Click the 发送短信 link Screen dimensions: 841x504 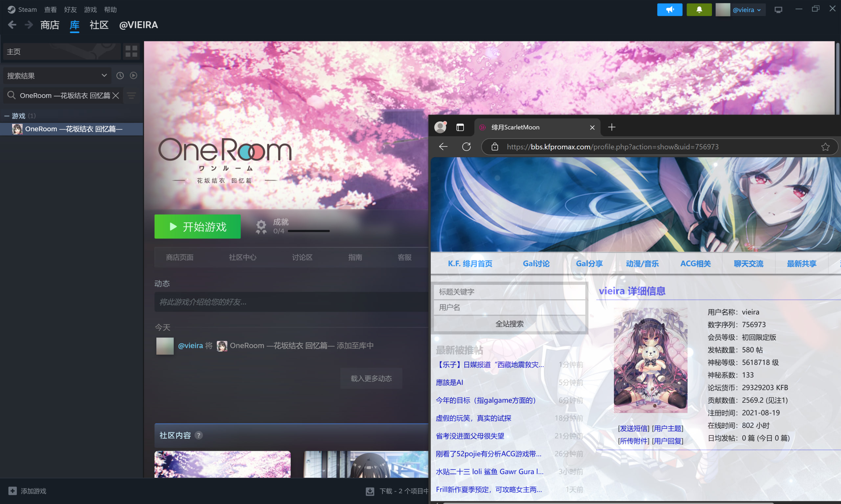pyautogui.click(x=633, y=428)
